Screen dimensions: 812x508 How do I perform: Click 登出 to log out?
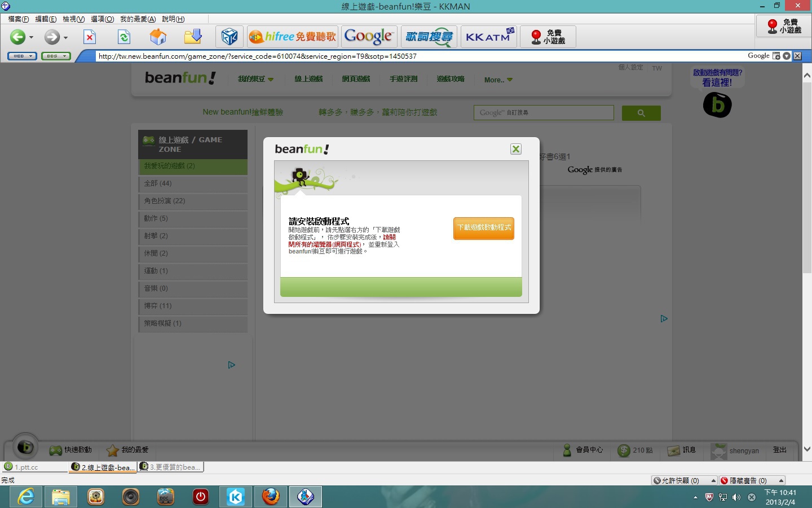(x=780, y=450)
